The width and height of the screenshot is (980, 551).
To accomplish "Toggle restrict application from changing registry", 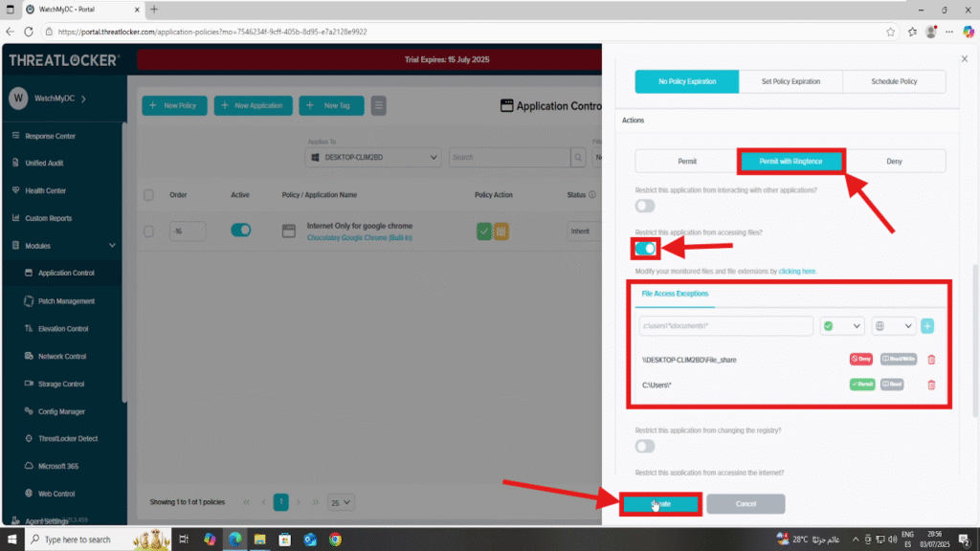I will (645, 446).
